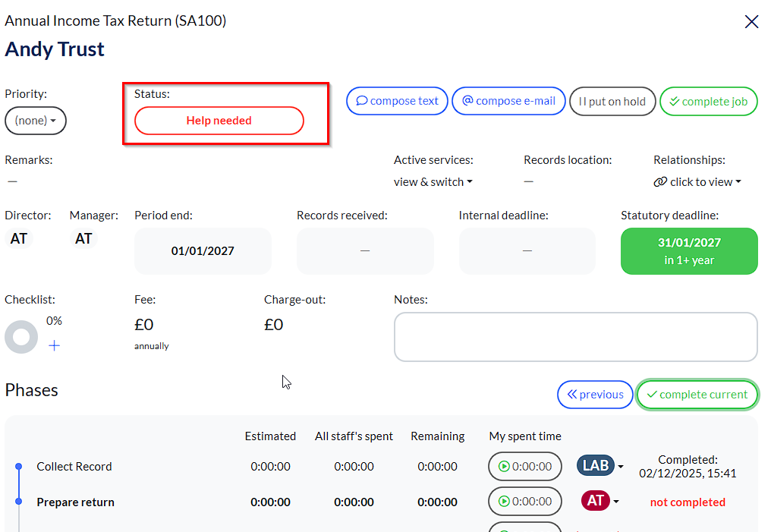Complete the current phase

point(697,395)
